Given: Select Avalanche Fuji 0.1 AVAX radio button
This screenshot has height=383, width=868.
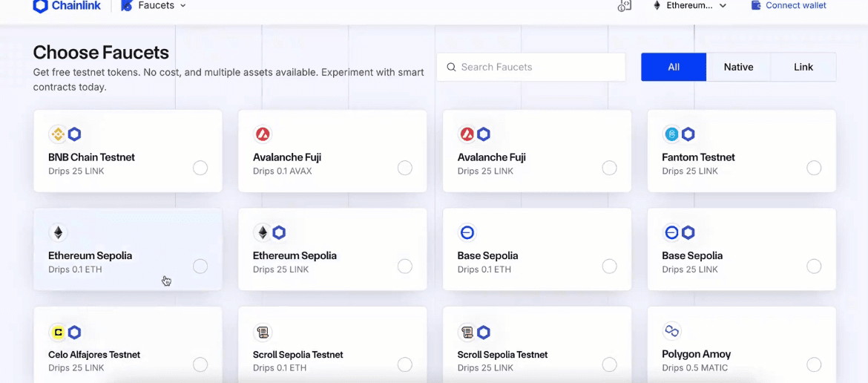Looking at the screenshot, I should click(405, 168).
